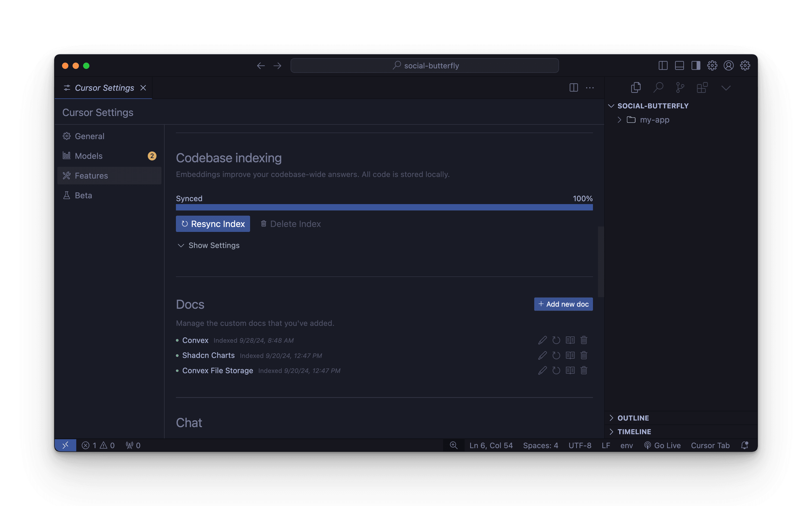812x506 pixels.
Task: Click the reindex icon for Shadcn Charts
Action: [556, 355]
